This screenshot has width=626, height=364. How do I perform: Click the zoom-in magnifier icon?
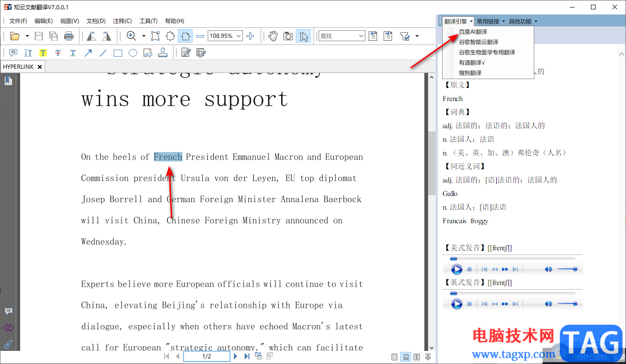tap(131, 36)
